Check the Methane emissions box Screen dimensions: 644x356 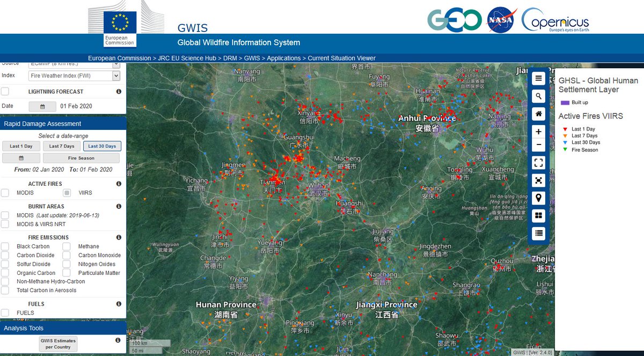pyautogui.click(x=67, y=246)
